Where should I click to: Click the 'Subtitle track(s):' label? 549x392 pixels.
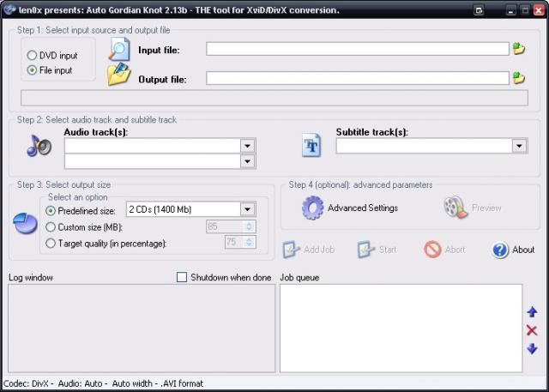point(371,132)
